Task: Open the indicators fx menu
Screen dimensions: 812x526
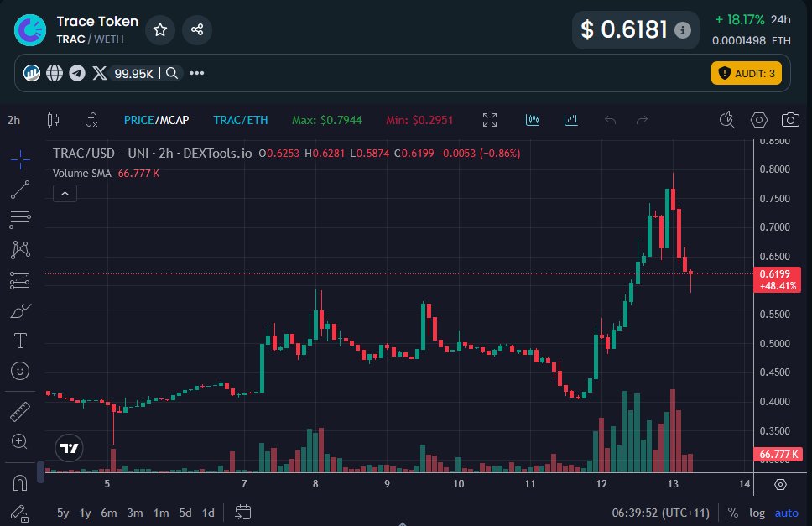Action: point(91,120)
